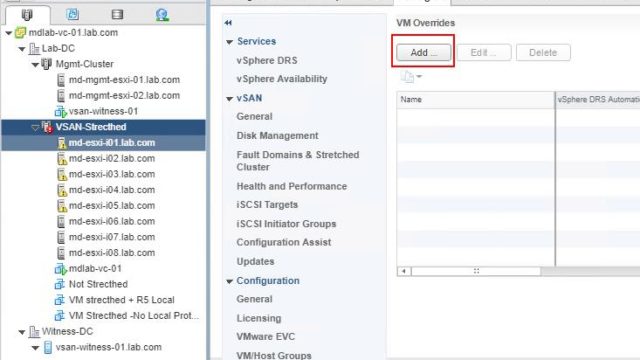Collapse the Configuration section
This screenshot has height=360, width=640.
click(229, 281)
